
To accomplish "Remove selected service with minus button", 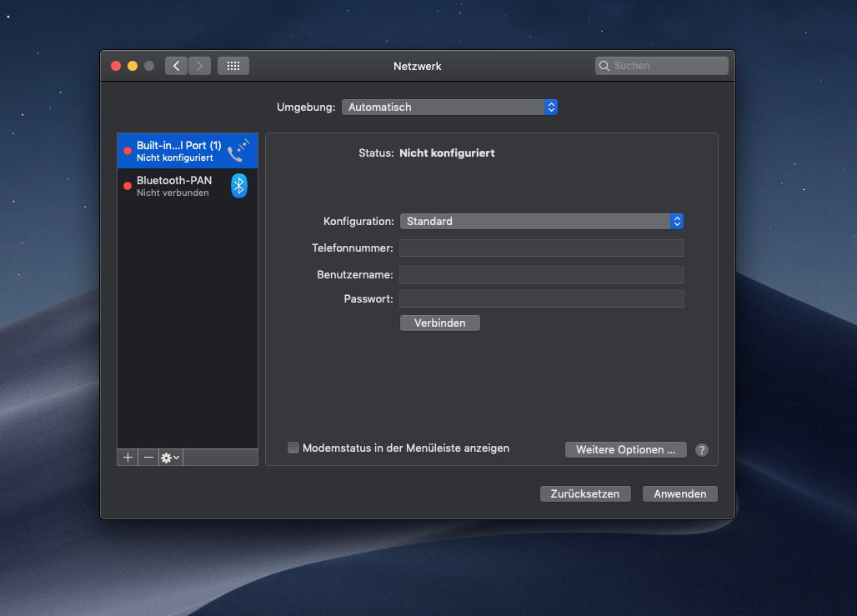I will click(148, 458).
